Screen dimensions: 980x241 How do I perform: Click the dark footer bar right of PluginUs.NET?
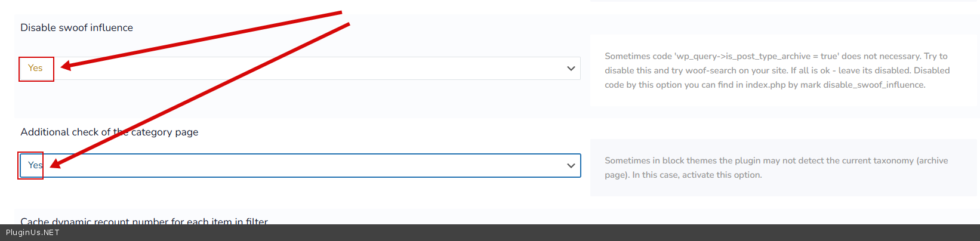click(477, 233)
